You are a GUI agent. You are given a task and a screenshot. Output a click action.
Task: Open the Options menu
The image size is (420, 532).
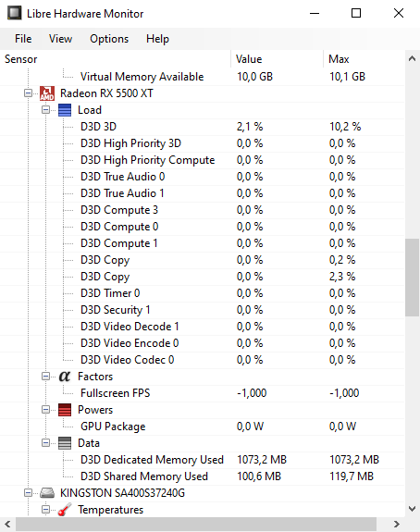point(109,39)
